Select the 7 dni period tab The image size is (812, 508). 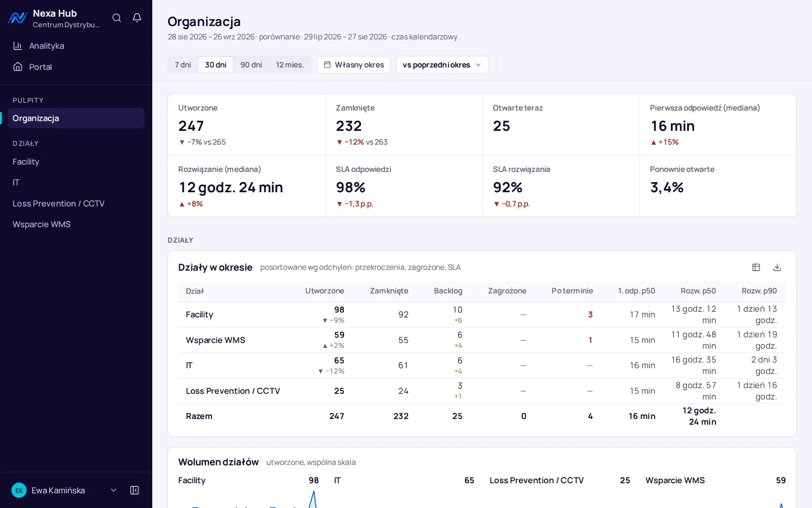pyautogui.click(x=183, y=65)
